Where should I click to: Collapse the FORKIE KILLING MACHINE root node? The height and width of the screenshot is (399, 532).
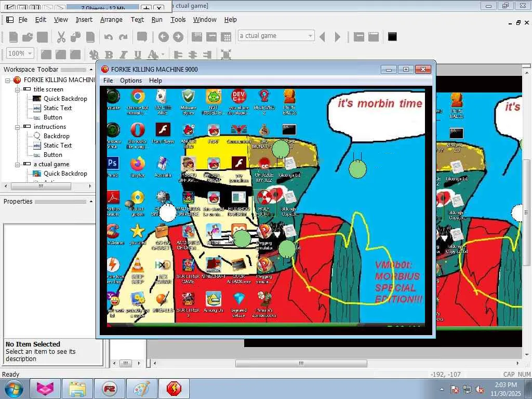point(7,81)
